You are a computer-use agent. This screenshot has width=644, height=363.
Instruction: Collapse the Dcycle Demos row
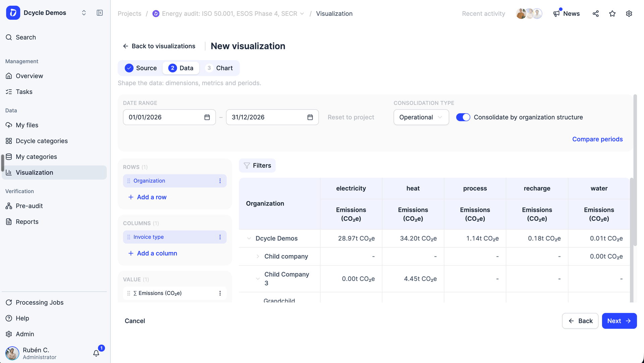click(x=249, y=238)
